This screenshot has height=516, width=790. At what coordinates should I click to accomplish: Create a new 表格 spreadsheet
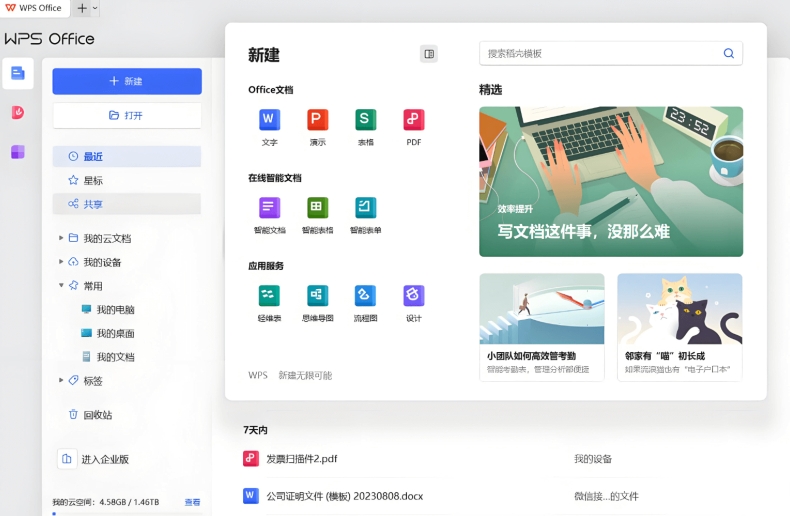tap(366, 120)
